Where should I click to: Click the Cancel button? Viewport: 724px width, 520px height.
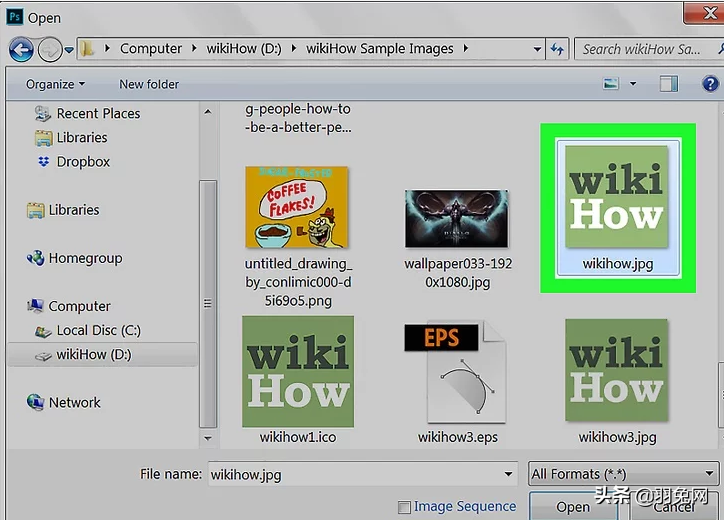pyautogui.click(x=674, y=507)
